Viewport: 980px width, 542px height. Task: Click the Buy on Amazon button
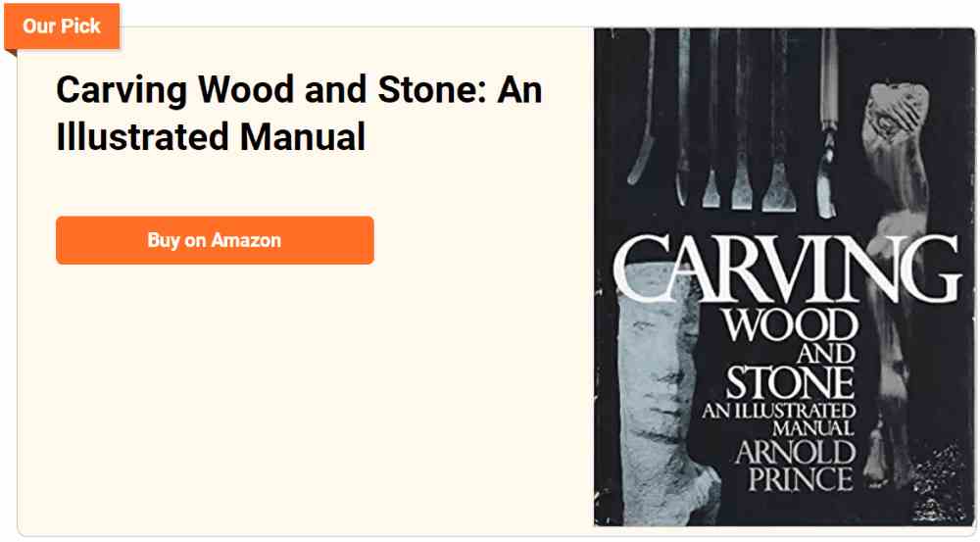pos(215,240)
